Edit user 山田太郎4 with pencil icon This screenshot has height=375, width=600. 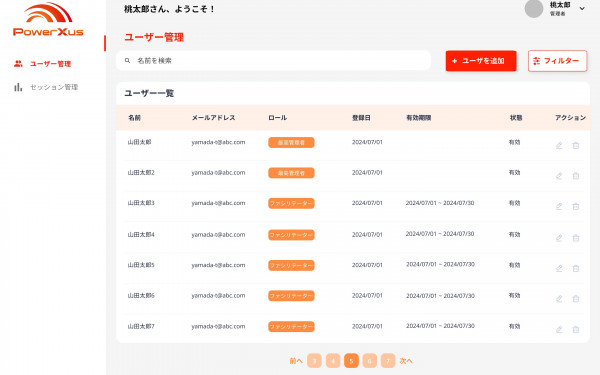tap(559, 238)
